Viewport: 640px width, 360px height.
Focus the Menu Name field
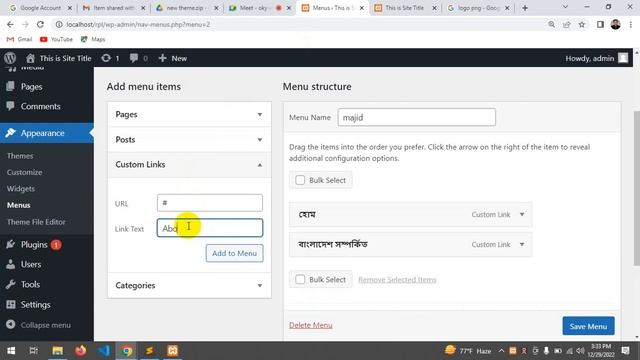[416, 118]
